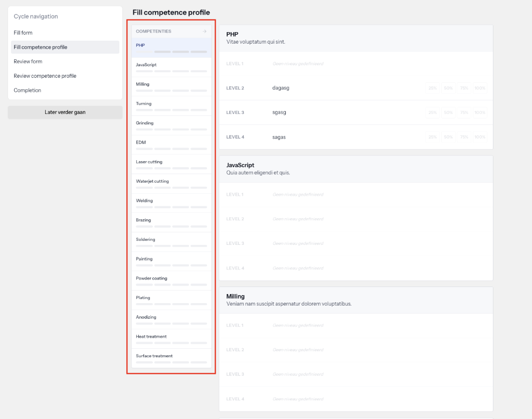Select Surface treatment competency
This screenshot has width=532, height=419.
(x=171, y=359)
